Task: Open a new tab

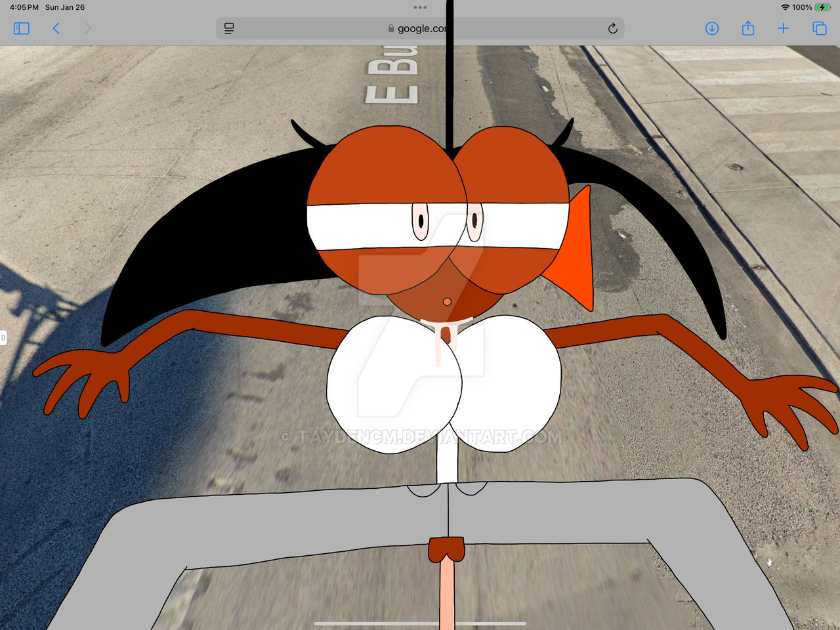Action: point(784,28)
